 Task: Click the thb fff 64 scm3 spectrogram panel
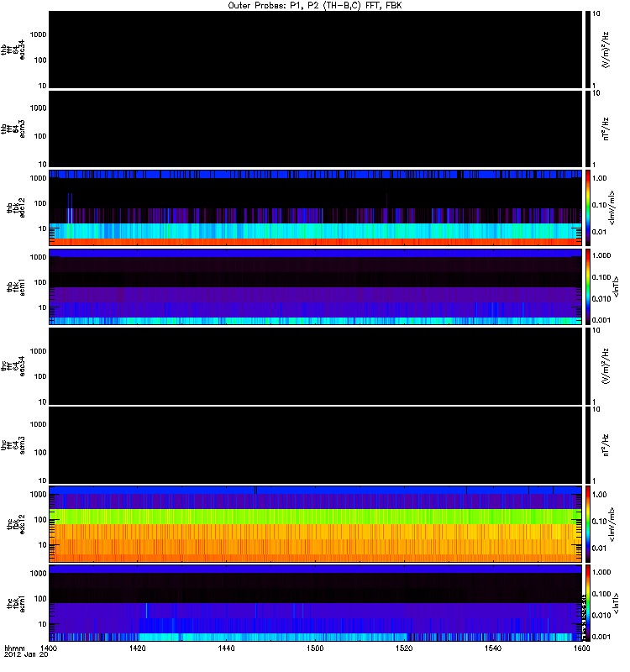coord(316,129)
